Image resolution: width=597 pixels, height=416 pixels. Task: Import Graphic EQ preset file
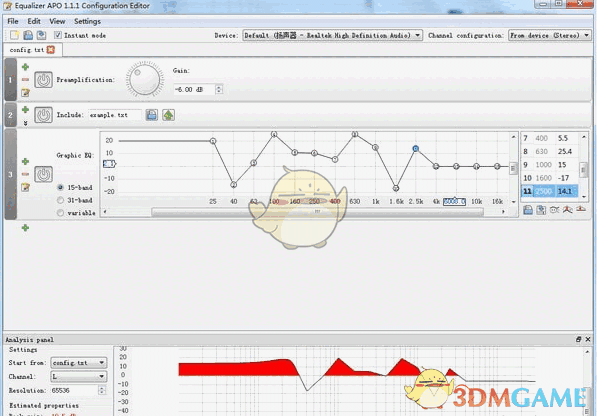[x=528, y=210]
